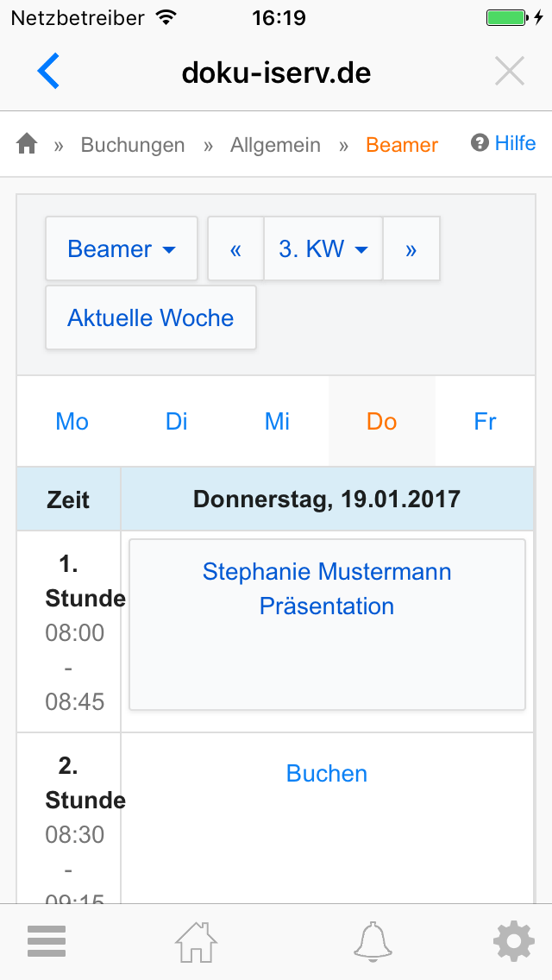
Task: Expand the 3. KW week selector
Action: [323, 248]
